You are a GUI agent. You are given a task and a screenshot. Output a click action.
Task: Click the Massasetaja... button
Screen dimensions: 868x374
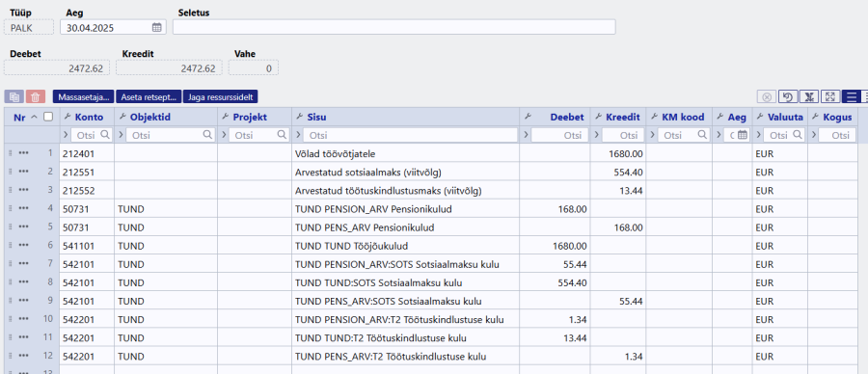pyautogui.click(x=84, y=96)
